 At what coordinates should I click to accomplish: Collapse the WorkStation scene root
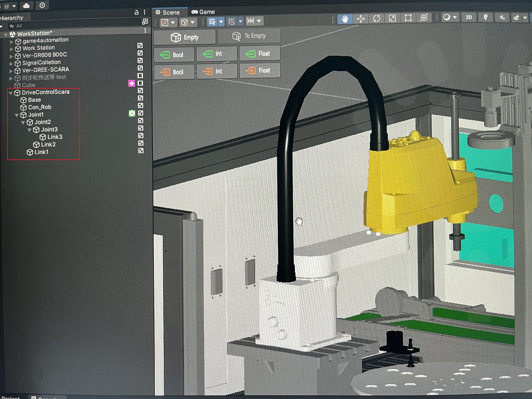click(x=6, y=35)
